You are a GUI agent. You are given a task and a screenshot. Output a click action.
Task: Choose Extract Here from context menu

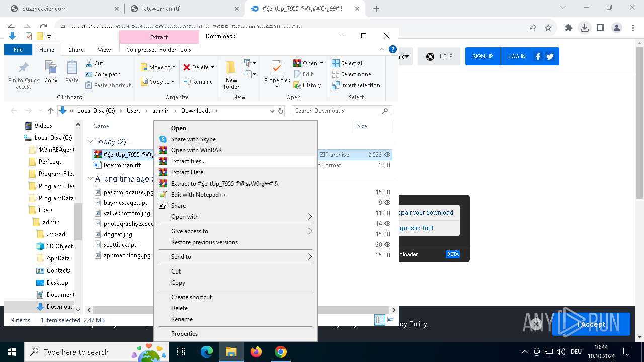tap(235, 172)
